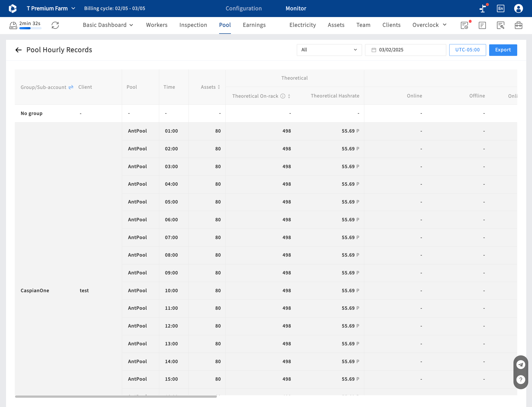
Task: Open the Clients tab
Action: click(391, 25)
